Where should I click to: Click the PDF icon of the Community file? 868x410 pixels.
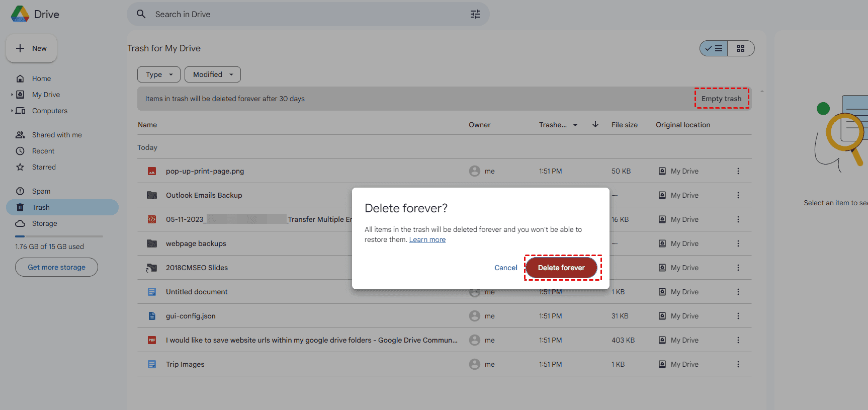(151, 340)
